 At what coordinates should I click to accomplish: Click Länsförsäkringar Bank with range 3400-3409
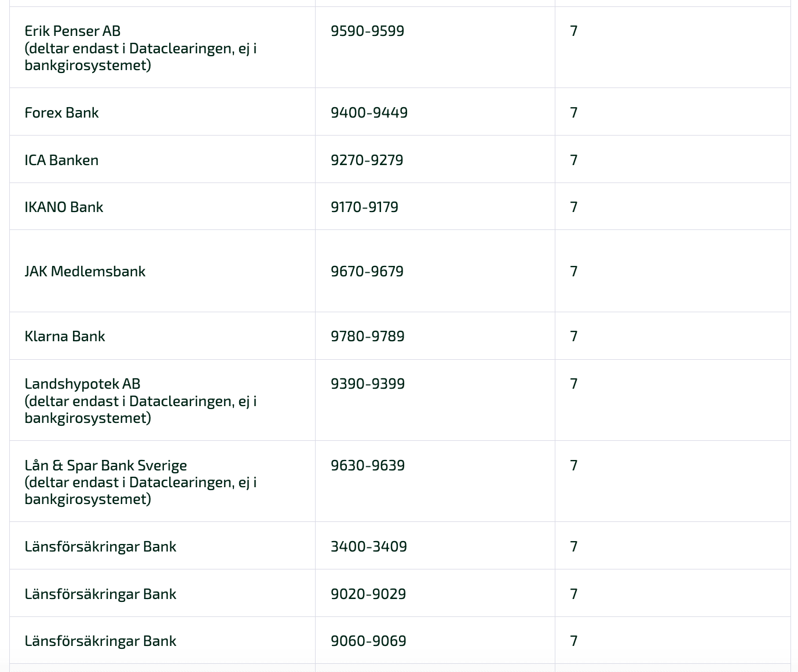tap(100, 546)
